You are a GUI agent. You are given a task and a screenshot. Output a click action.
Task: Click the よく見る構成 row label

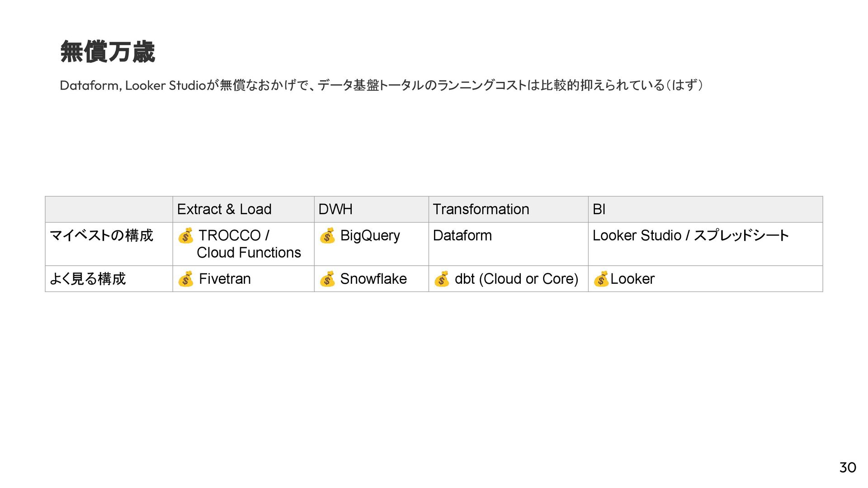[x=88, y=279]
